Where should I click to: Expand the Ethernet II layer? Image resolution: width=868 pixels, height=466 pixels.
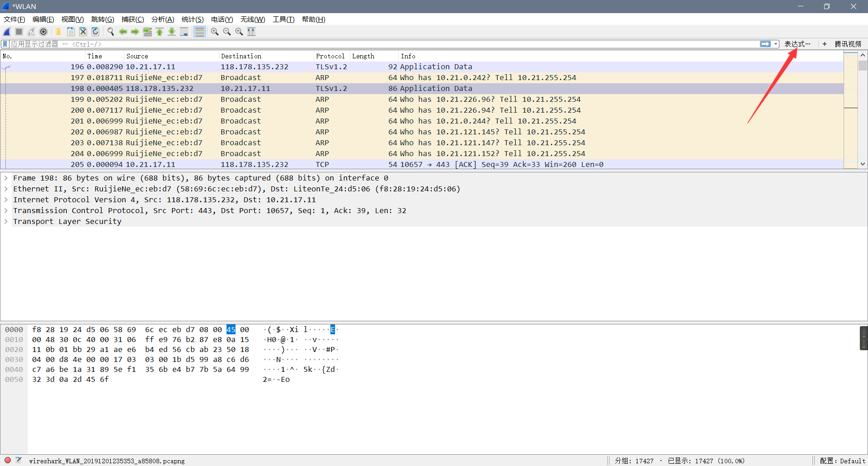(x=6, y=189)
